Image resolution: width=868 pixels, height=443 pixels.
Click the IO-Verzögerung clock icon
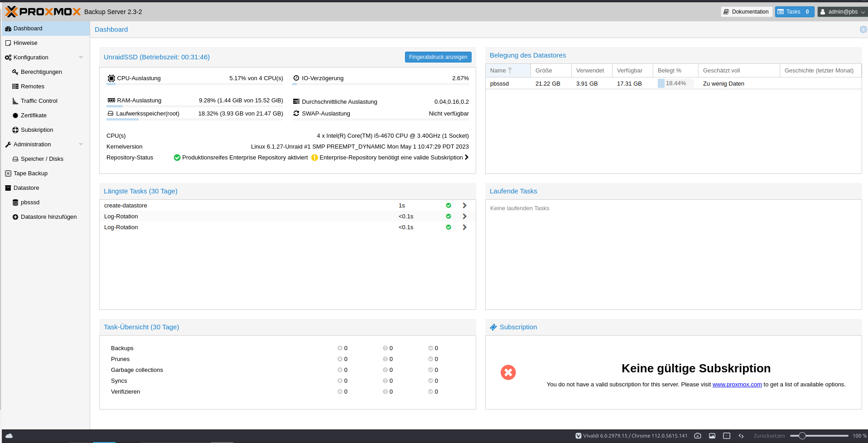[x=296, y=78]
